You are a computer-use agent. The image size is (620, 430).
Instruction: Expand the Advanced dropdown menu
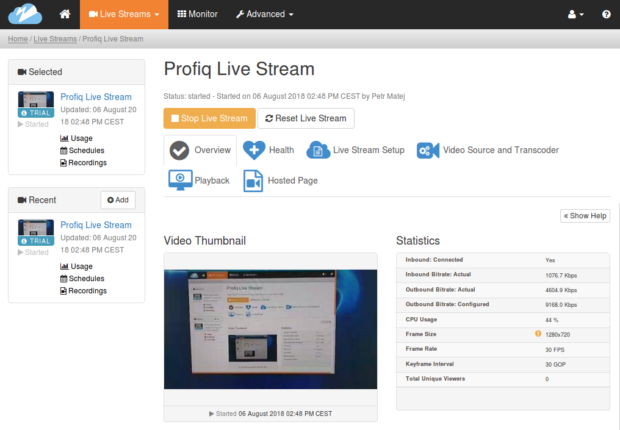point(265,14)
